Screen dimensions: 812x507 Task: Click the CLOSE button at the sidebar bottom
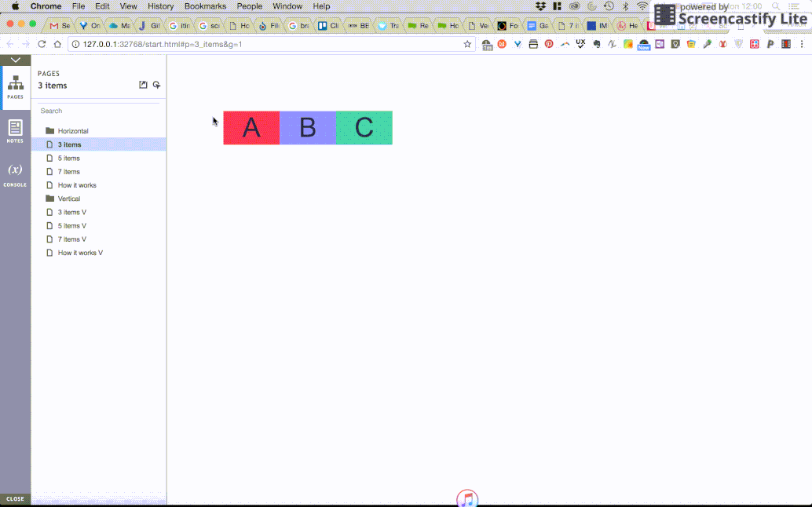click(x=15, y=498)
